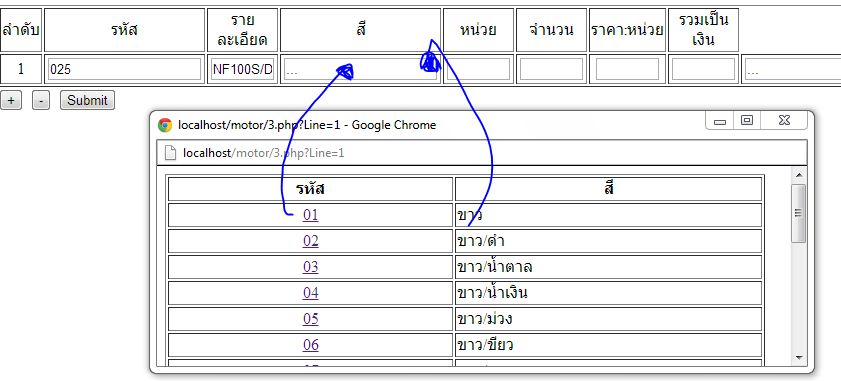841x381 pixels.
Task: Click the popup vertical scrollbar thumb
Action: coord(798,213)
